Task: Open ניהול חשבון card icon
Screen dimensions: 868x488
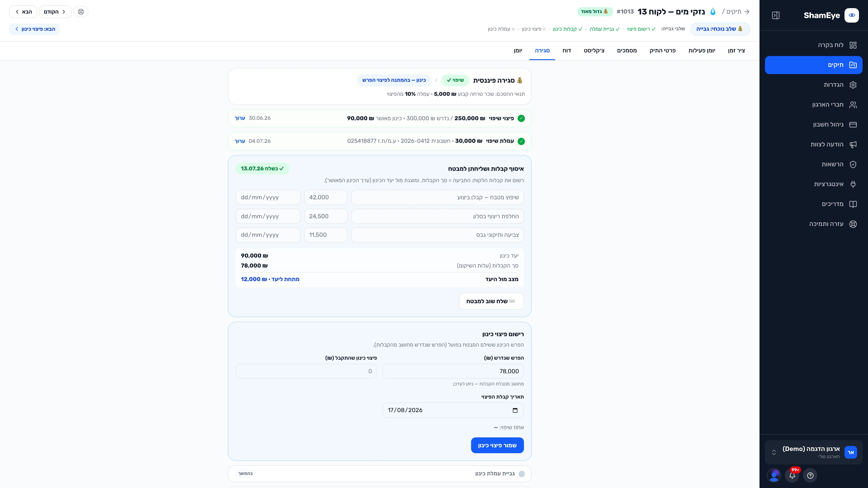Action: point(853,125)
